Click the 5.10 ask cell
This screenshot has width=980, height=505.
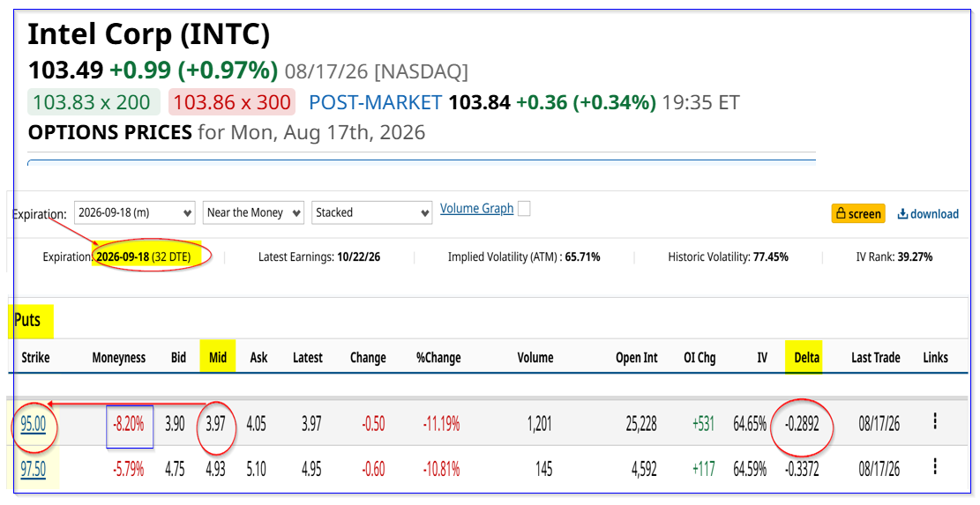pyautogui.click(x=257, y=469)
